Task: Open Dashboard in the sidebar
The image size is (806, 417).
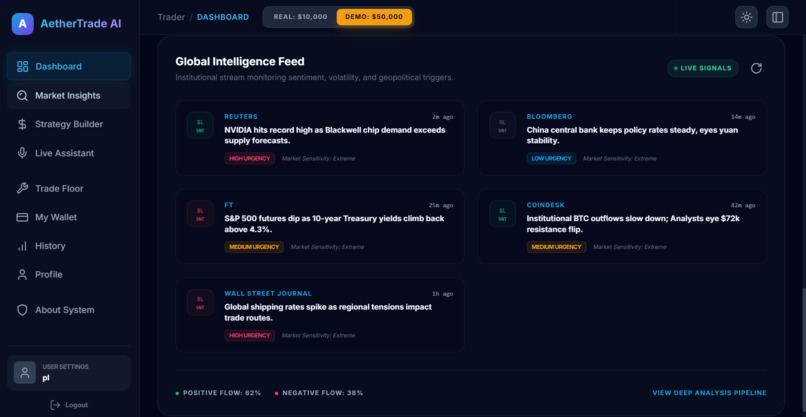Action: pyautogui.click(x=69, y=66)
